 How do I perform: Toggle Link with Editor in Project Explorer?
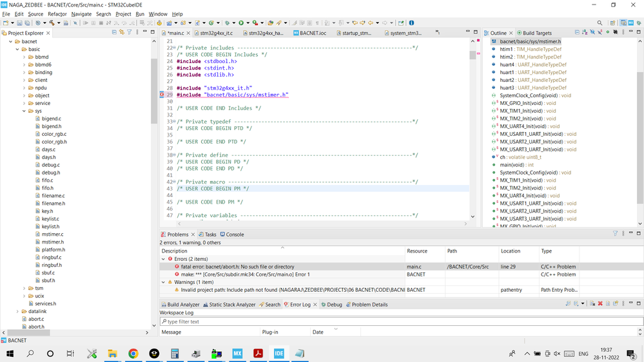point(122,32)
